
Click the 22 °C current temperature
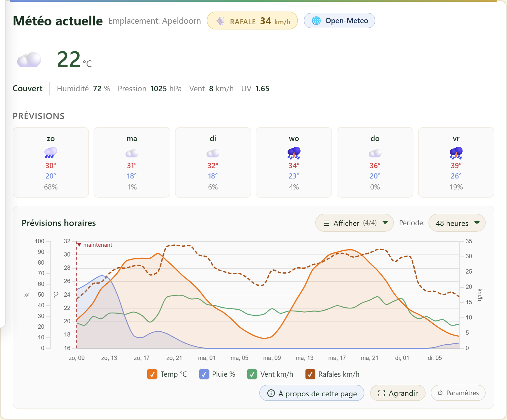pos(74,60)
